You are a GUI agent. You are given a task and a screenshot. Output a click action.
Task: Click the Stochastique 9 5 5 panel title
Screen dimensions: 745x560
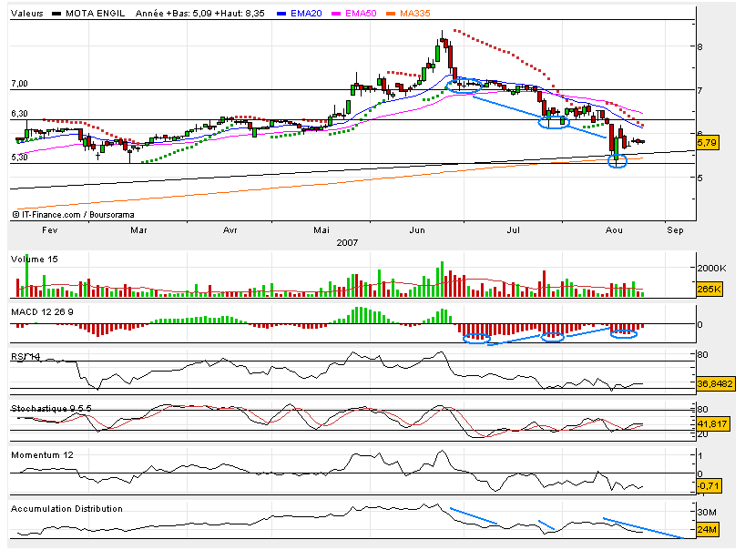[x=51, y=409]
